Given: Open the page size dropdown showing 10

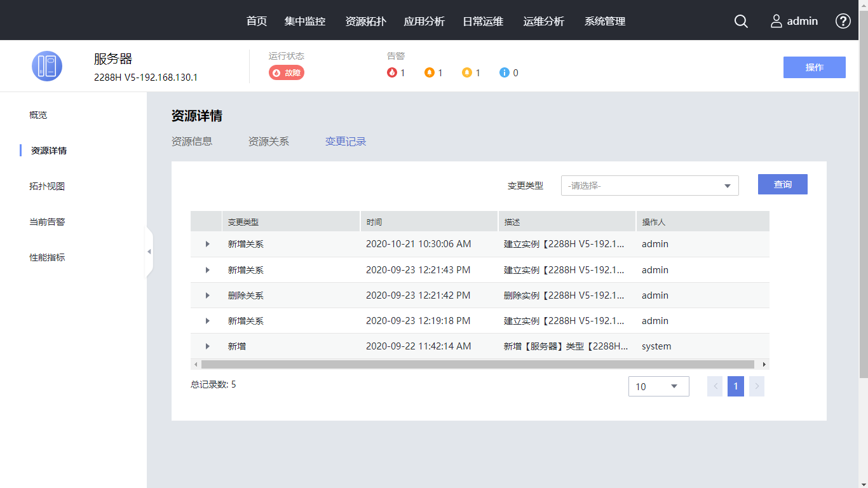Looking at the screenshot, I should tap(658, 386).
